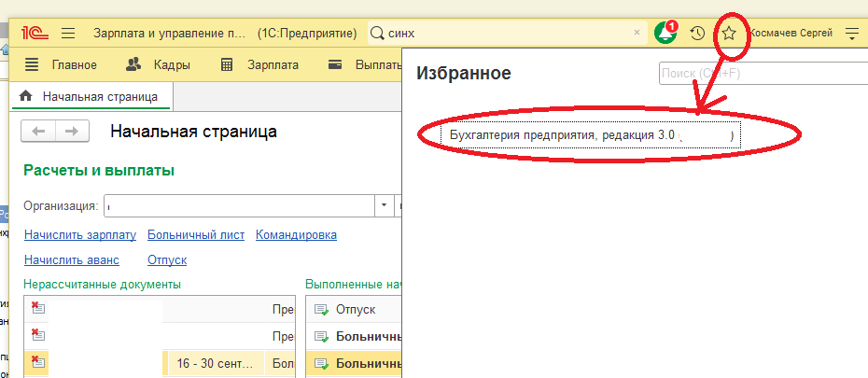The width and height of the screenshot is (868, 378).
Task: Switch to Начальная страница tab
Action: (x=91, y=96)
